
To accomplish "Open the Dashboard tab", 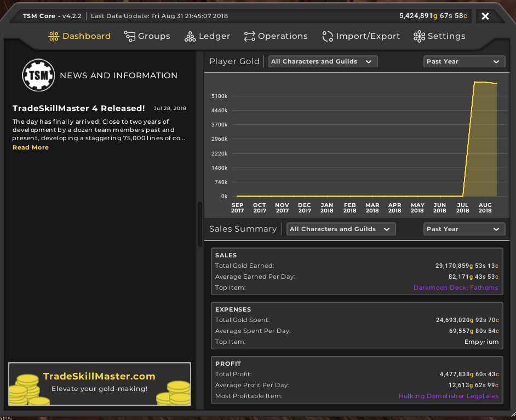I will (79, 36).
